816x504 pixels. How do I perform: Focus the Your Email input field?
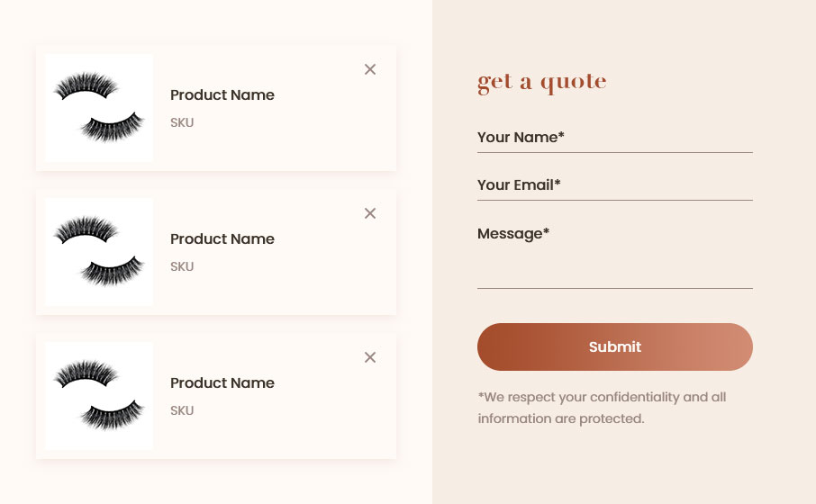(614, 185)
